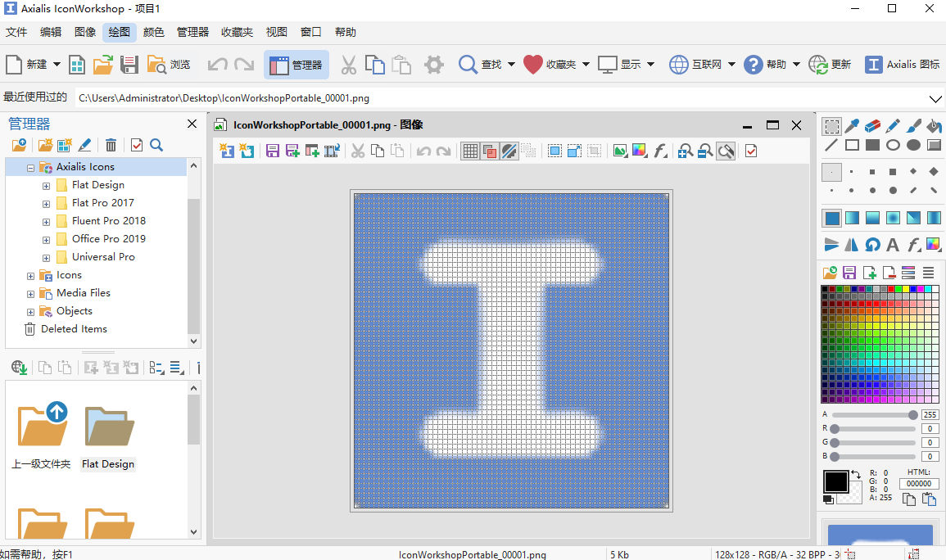Select the eraser tool
This screenshot has width=946, height=560.
[872, 126]
